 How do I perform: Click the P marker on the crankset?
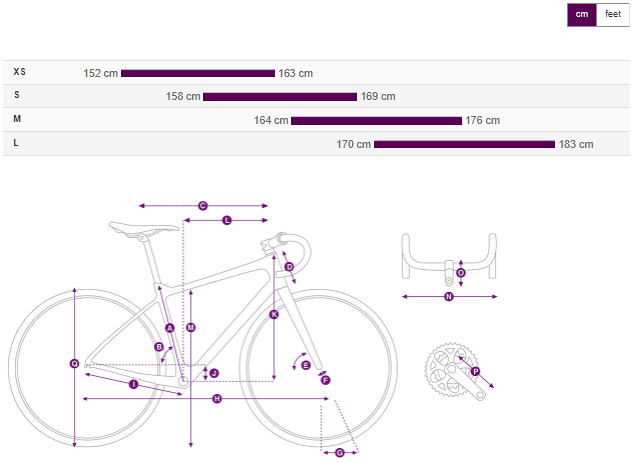click(475, 372)
